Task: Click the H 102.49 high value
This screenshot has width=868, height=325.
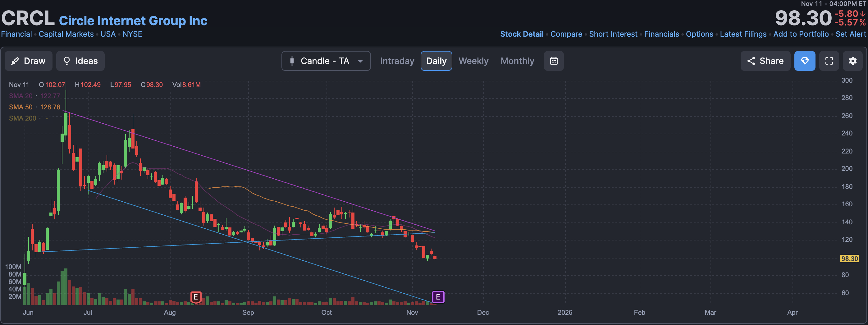Action: pyautogui.click(x=88, y=85)
